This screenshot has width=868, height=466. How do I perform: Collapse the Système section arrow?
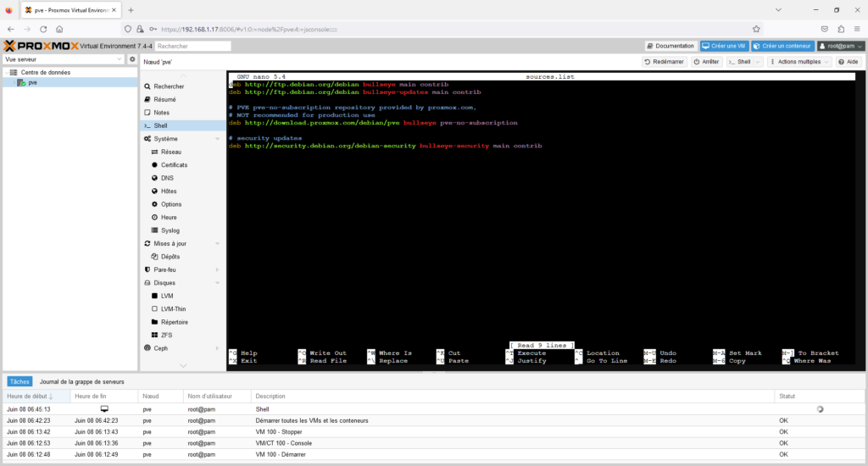(217, 139)
